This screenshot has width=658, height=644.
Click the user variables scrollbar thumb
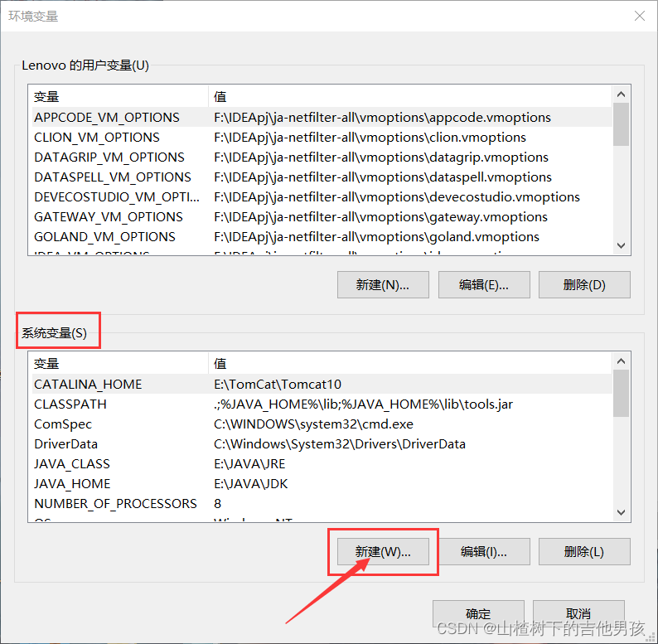coord(621,124)
